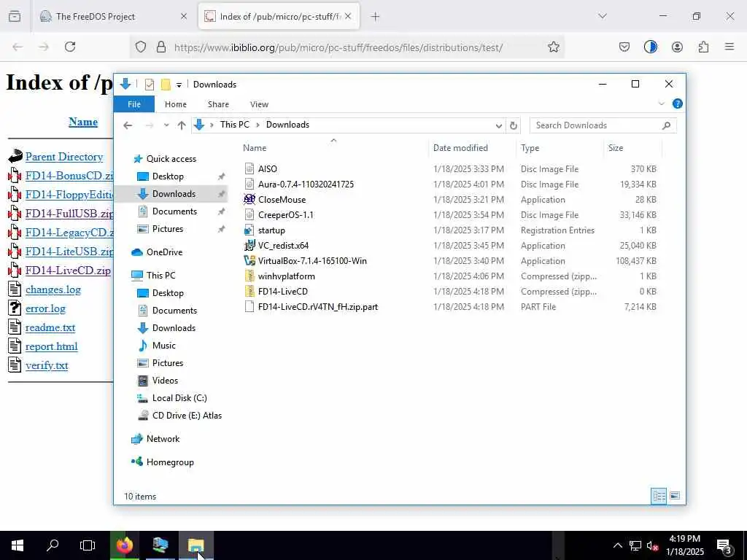Screen dimensions: 747x560
Task: Sort by Type column header
Action: coord(530,148)
